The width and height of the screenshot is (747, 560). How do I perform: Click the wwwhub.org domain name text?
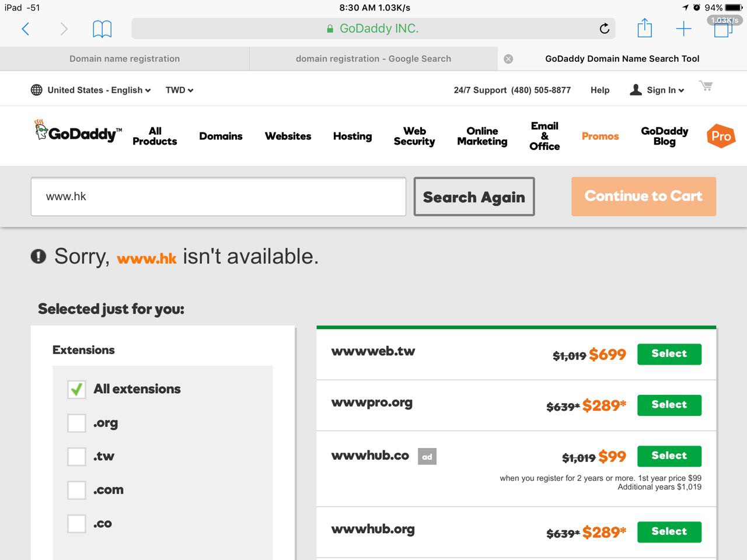click(x=373, y=530)
